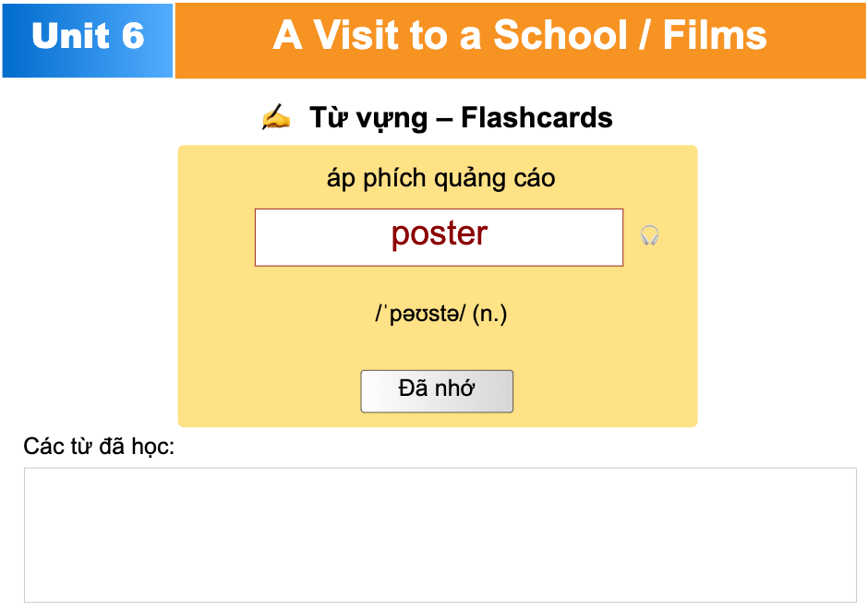Click the word "Unit" in the blue label
868x610 pixels.
pos(69,37)
